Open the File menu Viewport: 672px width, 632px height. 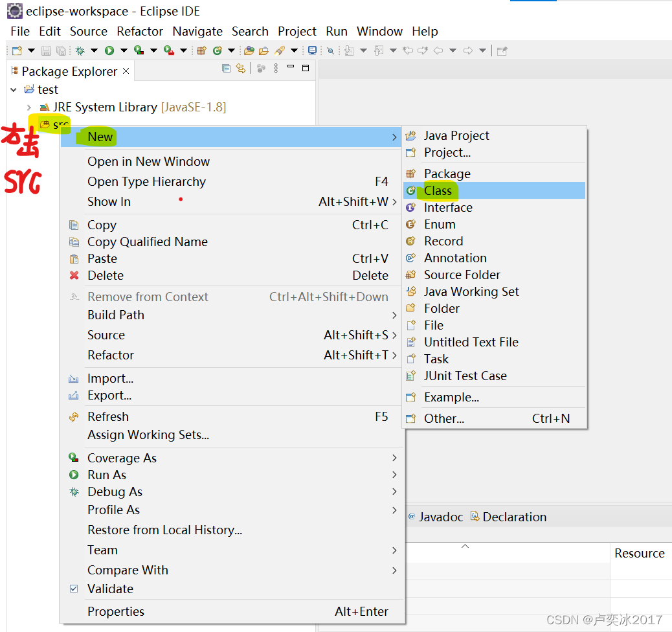[x=20, y=31]
